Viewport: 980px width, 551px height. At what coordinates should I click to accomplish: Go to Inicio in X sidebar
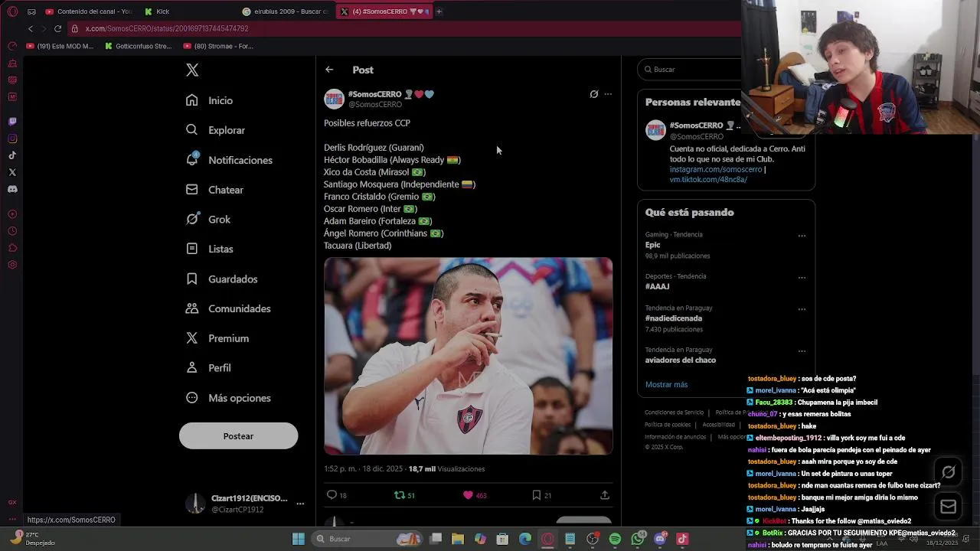click(210, 100)
